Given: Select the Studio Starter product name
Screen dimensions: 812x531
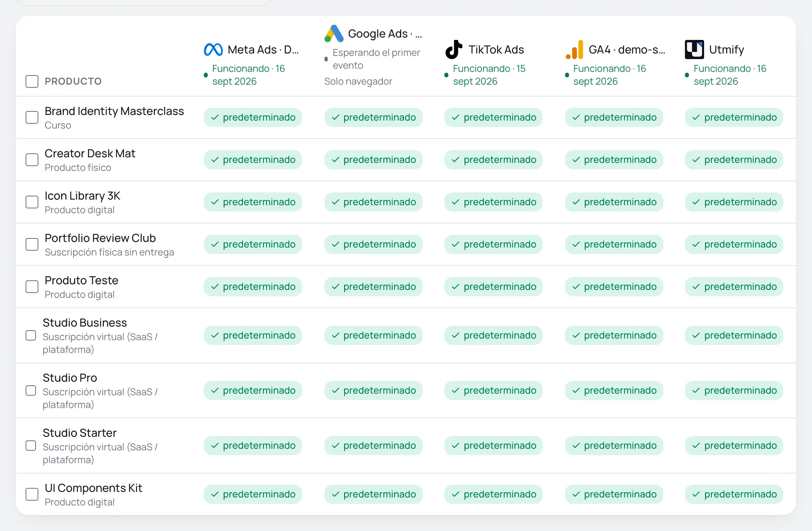Looking at the screenshot, I should tap(80, 433).
